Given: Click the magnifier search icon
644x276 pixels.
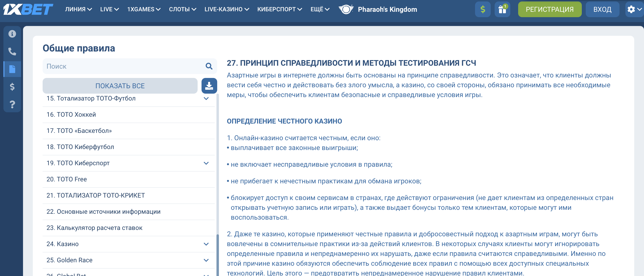Looking at the screenshot, I should point(209,66).
